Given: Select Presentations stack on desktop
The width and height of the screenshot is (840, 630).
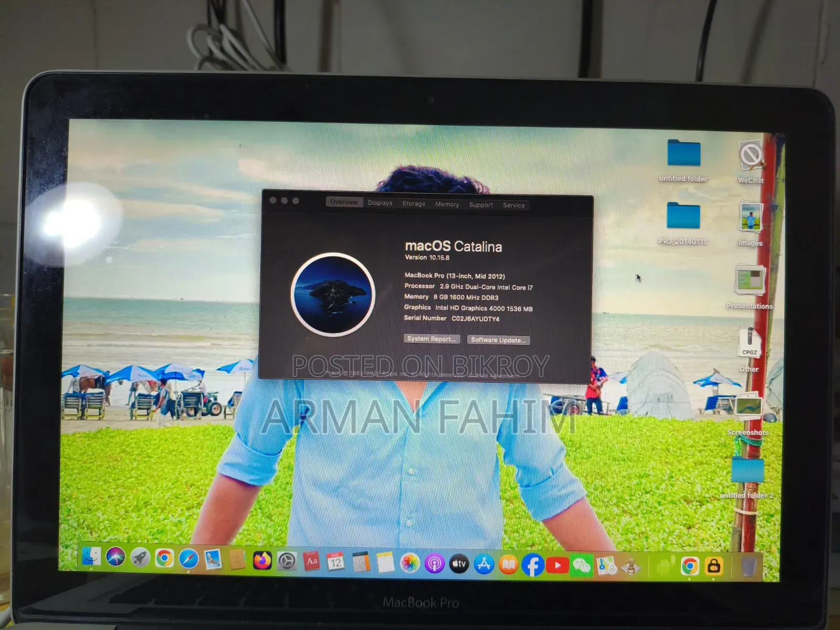Looking at the screenshot, I should 750,287.
